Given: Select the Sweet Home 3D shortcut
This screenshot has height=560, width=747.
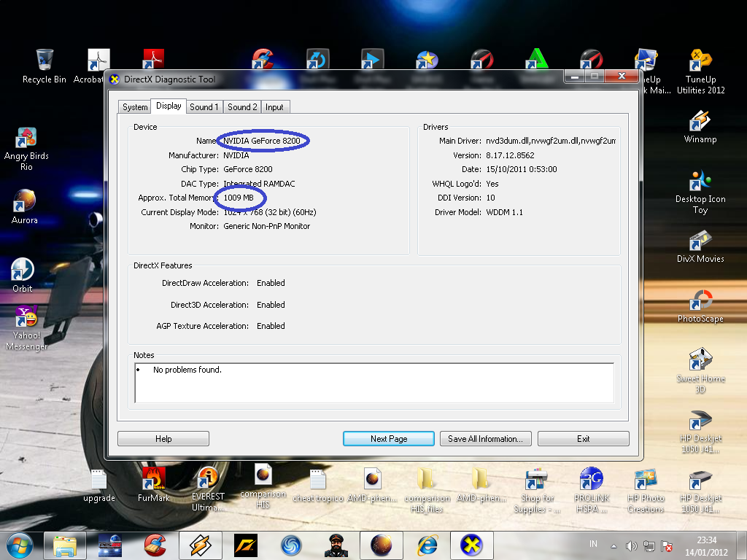Looking at the screenshot, I should [700, 371].
